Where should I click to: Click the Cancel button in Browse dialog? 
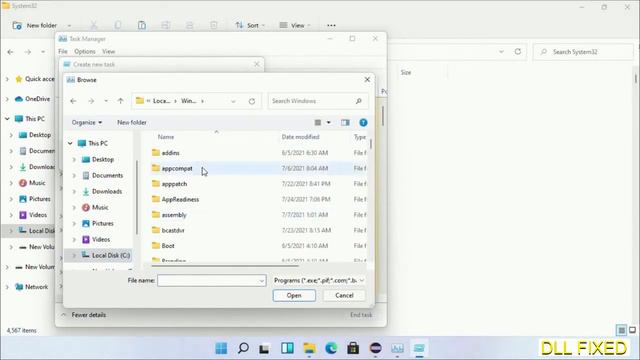(x=344, y=296)
